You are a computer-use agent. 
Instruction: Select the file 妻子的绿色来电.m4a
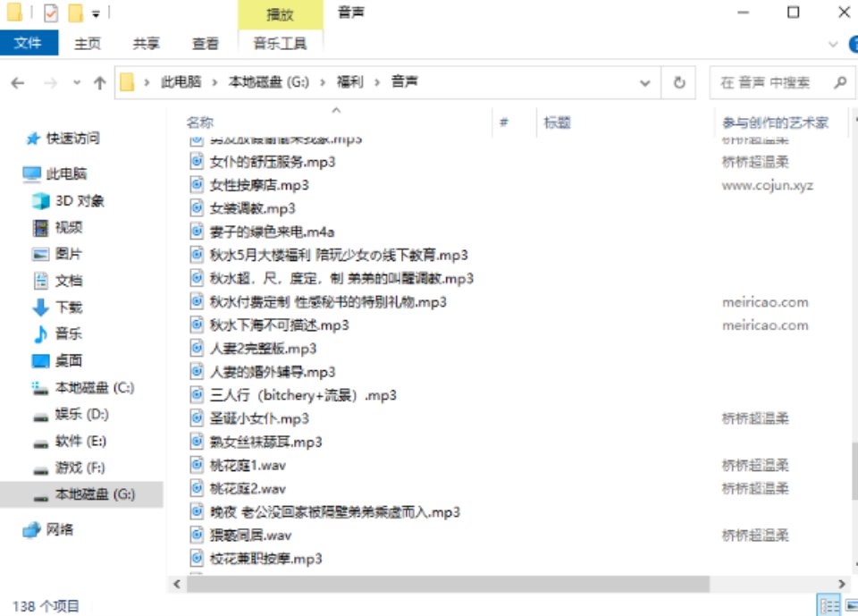click(272, 232)
